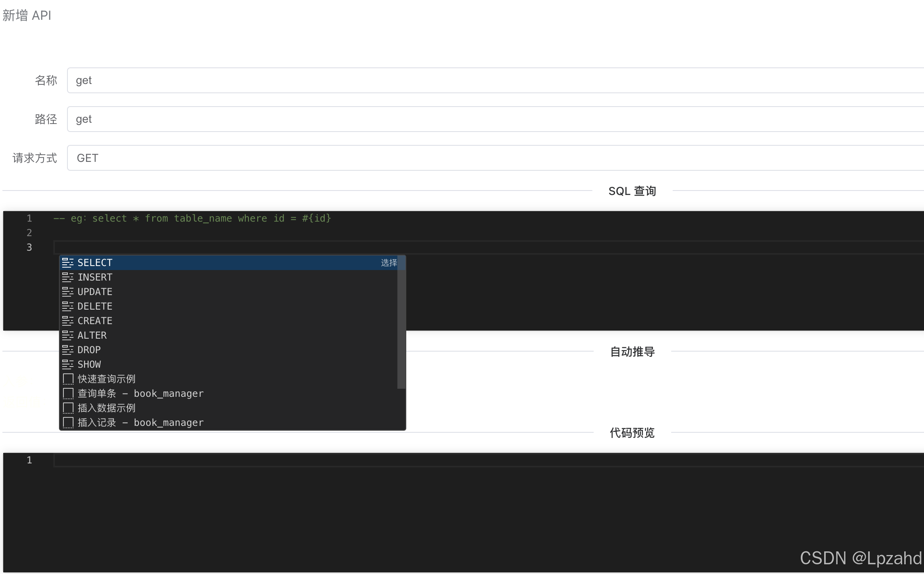Click the 路径 input field

coord(283,119)
